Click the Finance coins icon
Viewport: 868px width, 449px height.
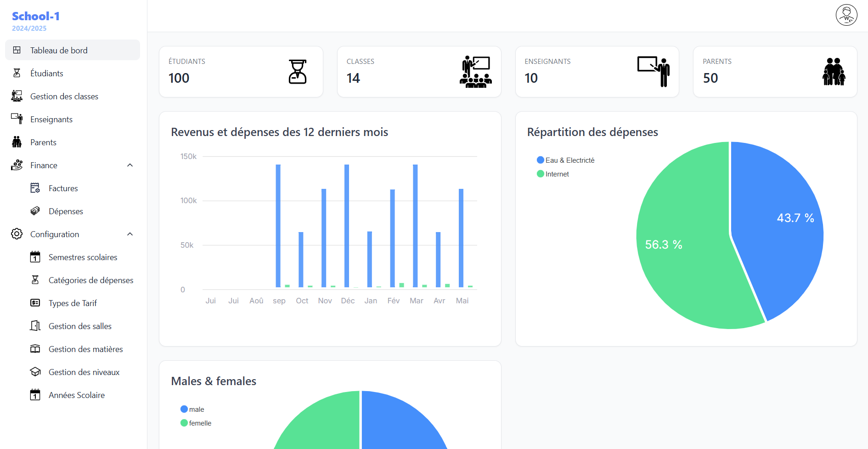(x=17, y=165)
